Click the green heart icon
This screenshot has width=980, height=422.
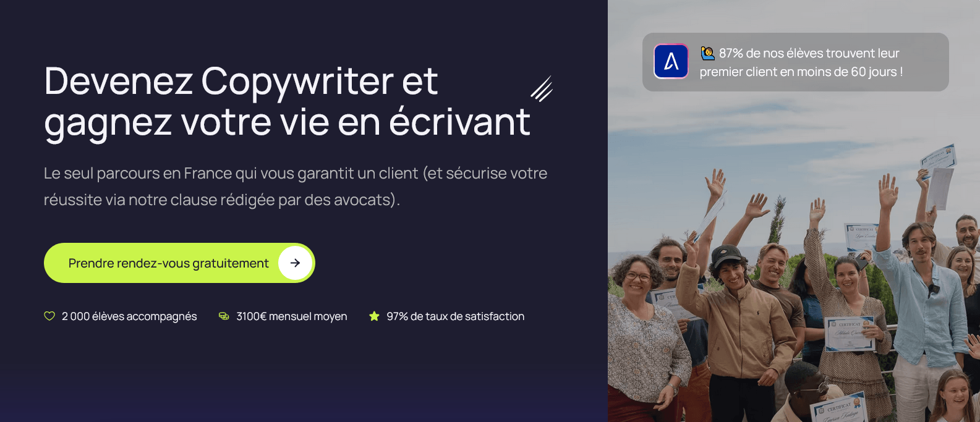point(49,316)
